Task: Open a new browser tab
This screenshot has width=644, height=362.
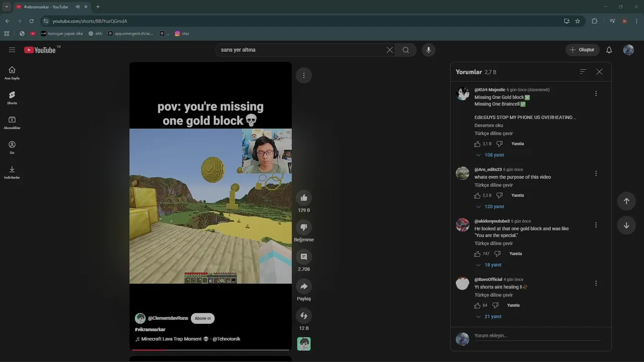Action: click(98, 7)
